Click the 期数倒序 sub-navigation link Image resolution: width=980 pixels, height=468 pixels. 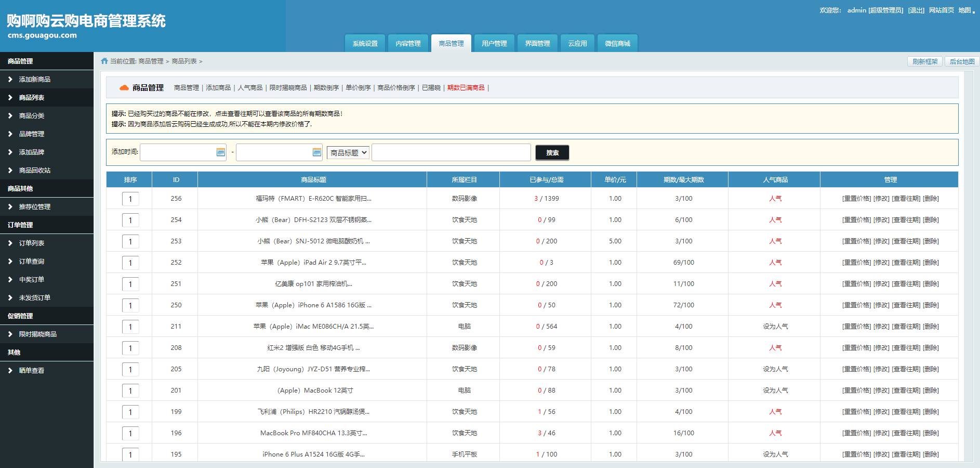[326, 88]
